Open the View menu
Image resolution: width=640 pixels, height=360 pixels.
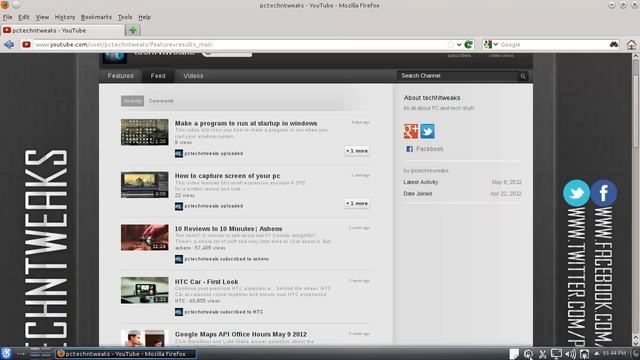pos(42,17)
